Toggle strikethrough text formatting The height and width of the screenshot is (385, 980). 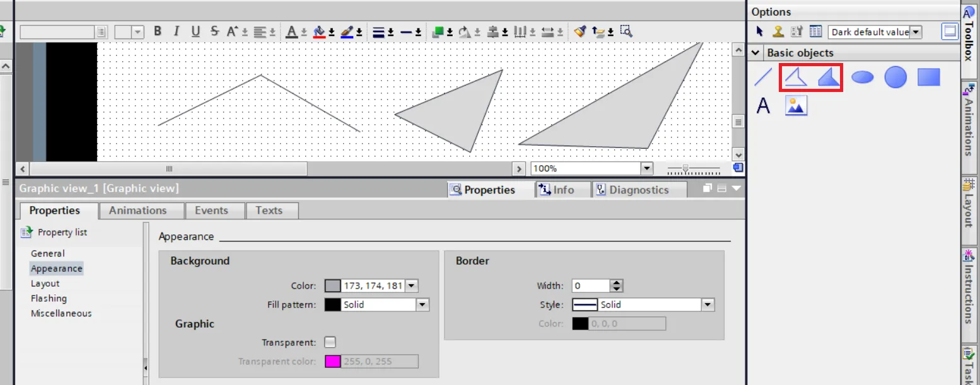[x=214, y=32]
